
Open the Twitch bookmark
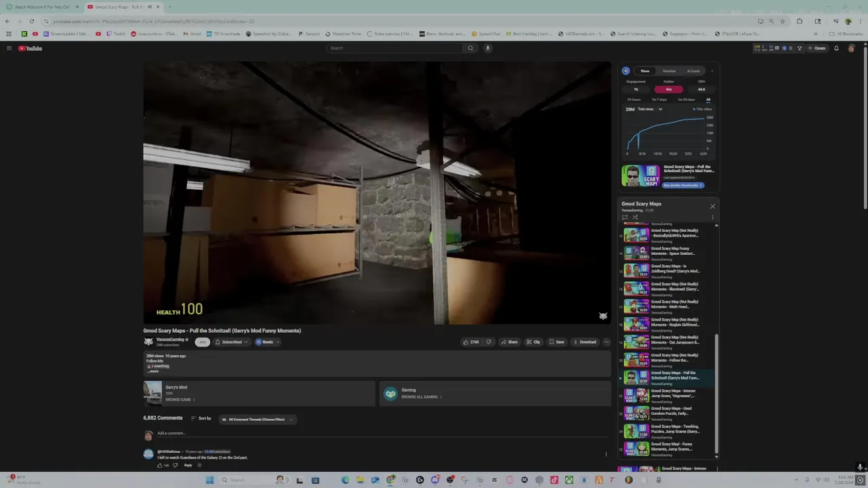(x=116, y=34)
